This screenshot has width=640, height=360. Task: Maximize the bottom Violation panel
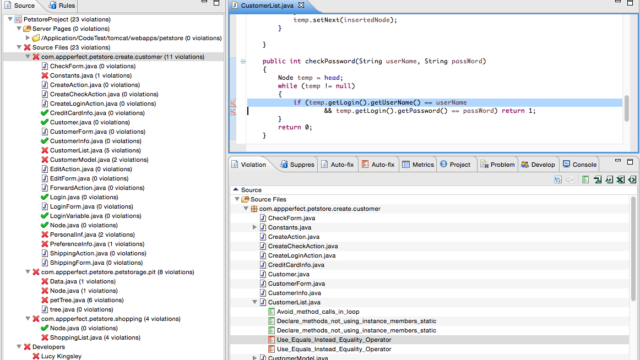pyautogui.click(x=630, y=162)
